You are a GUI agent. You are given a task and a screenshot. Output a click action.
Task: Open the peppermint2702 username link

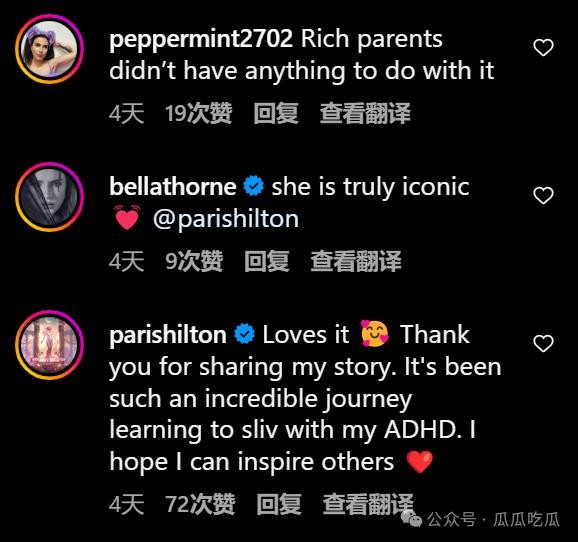point(201,40)
